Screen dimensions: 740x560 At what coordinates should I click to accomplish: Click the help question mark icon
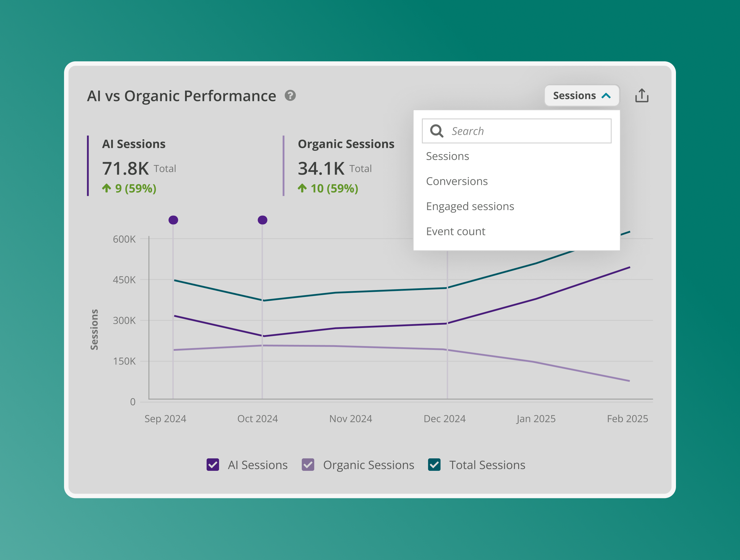coord(290,96)
